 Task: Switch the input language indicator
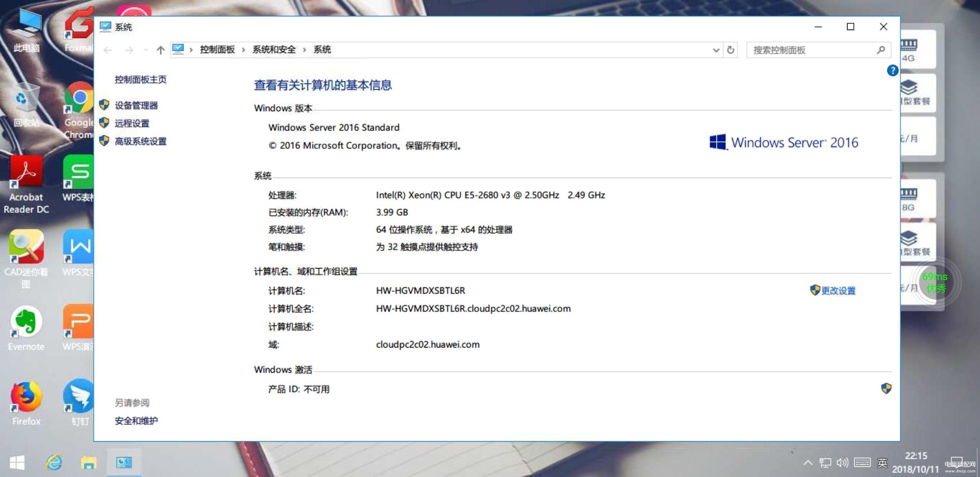[x=882, y=463]
